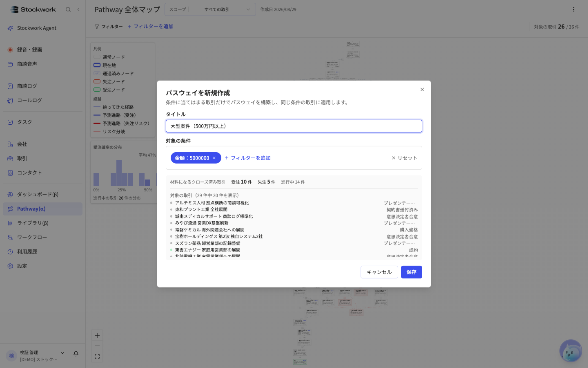Screen dimensions: 588x368
Task: Toggle 受注ノード legend marker
Action: pos(97,90)
